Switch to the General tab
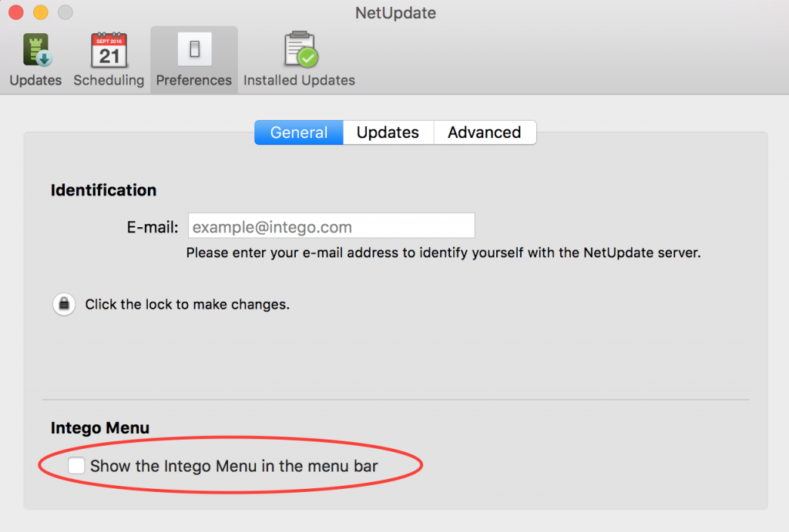 pyautogui.click(x=299, y=132)
